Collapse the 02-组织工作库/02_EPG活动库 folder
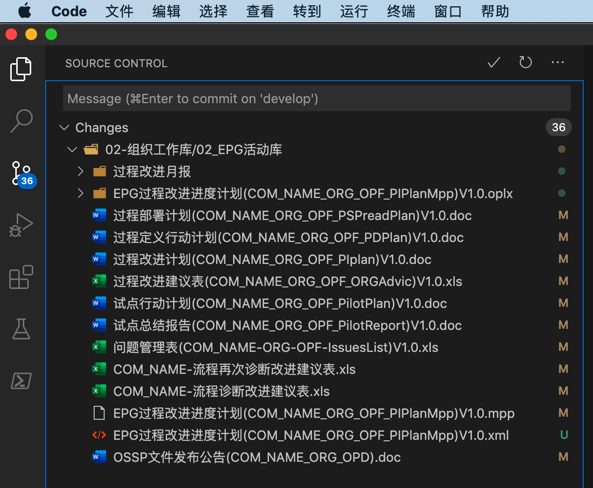 [x=72, y=149]
